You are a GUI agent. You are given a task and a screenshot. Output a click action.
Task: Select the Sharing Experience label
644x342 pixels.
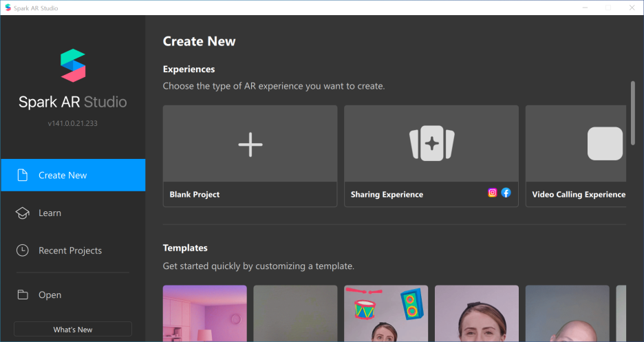tap(387, 195)
